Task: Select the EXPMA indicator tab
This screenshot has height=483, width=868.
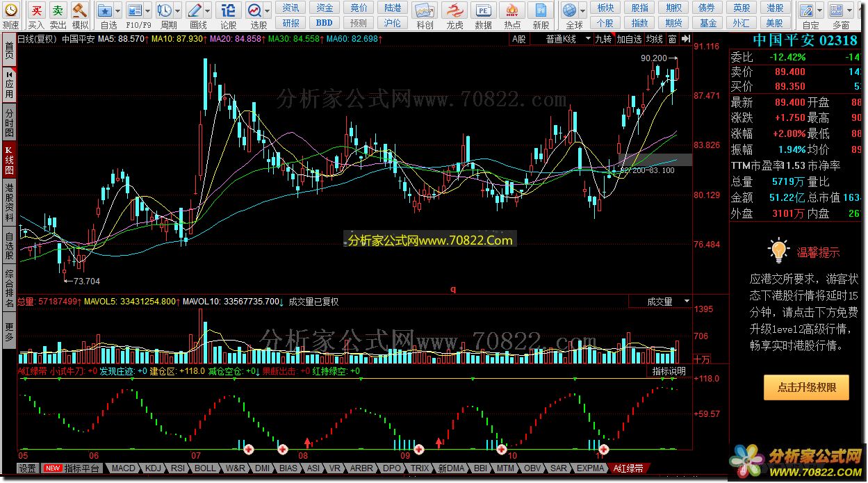Action: click(x=590, y=468)
